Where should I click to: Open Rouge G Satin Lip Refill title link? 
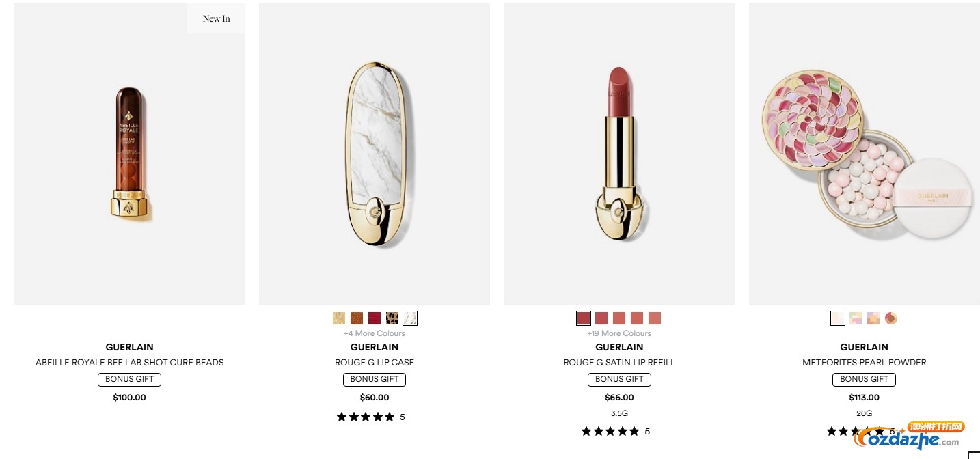pyautogui.click(x=619, y=363)
